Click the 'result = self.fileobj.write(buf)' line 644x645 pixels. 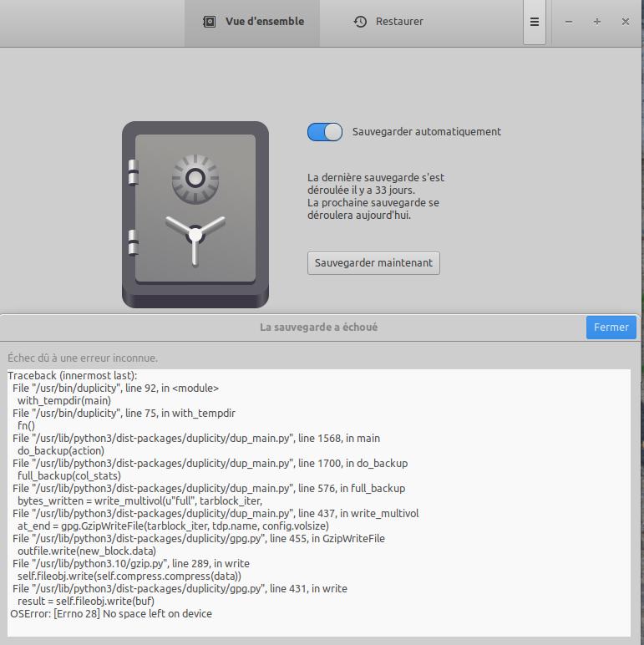[86, 602]
